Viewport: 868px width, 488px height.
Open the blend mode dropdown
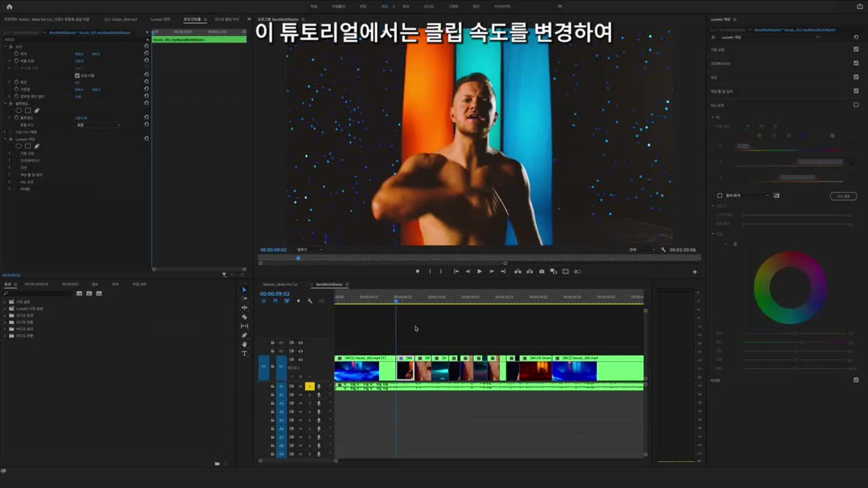pos(99,125)
